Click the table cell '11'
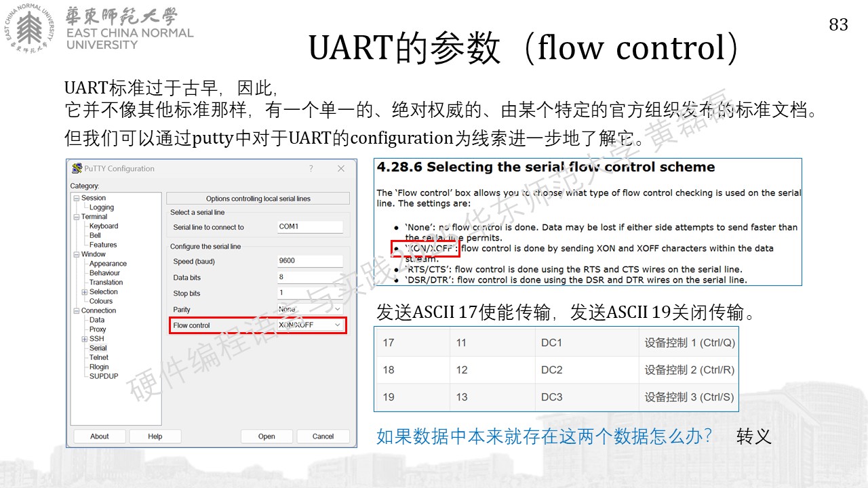This screenshot has height=488, width=868. (x=462, y=343)
